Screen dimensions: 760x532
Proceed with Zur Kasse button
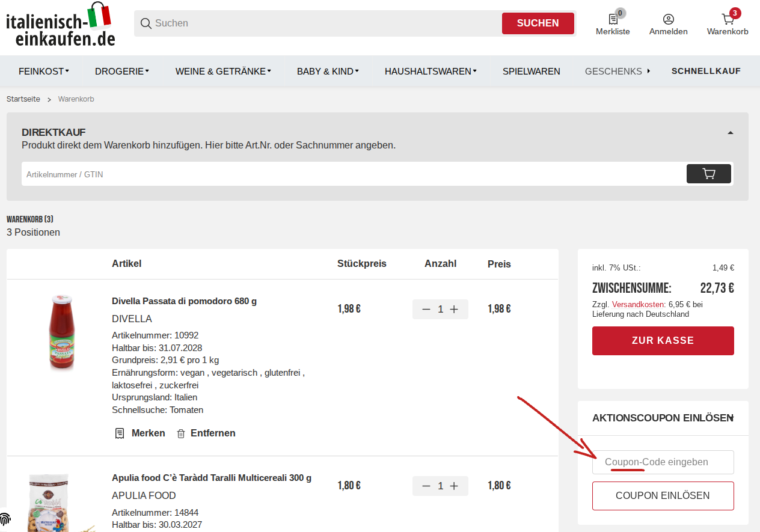(663, 341)
